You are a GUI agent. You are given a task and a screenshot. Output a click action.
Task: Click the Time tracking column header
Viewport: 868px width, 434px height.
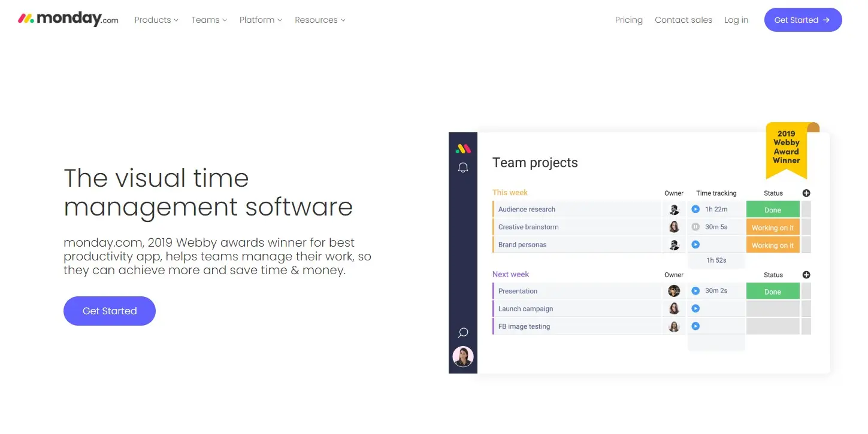tap(716, 193)
